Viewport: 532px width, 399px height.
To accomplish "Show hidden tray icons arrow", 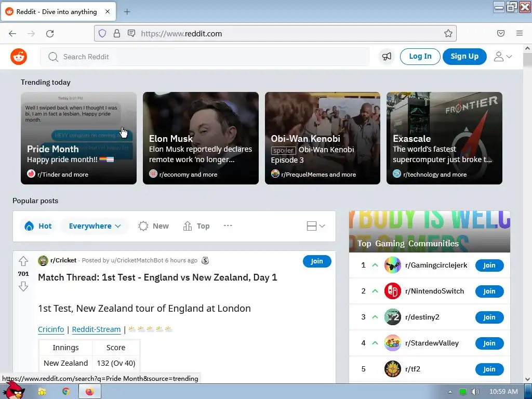I will coord(450,392).
